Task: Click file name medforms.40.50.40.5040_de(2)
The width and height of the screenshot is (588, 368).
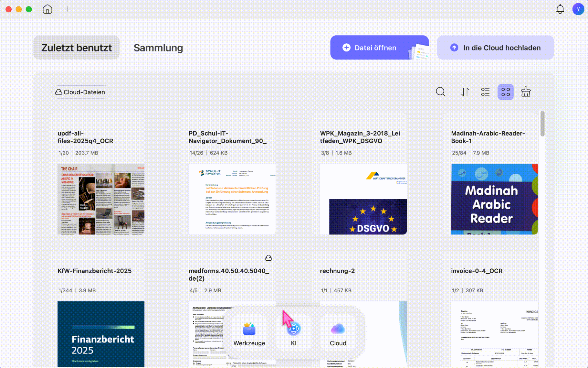Action: point(229,275)
